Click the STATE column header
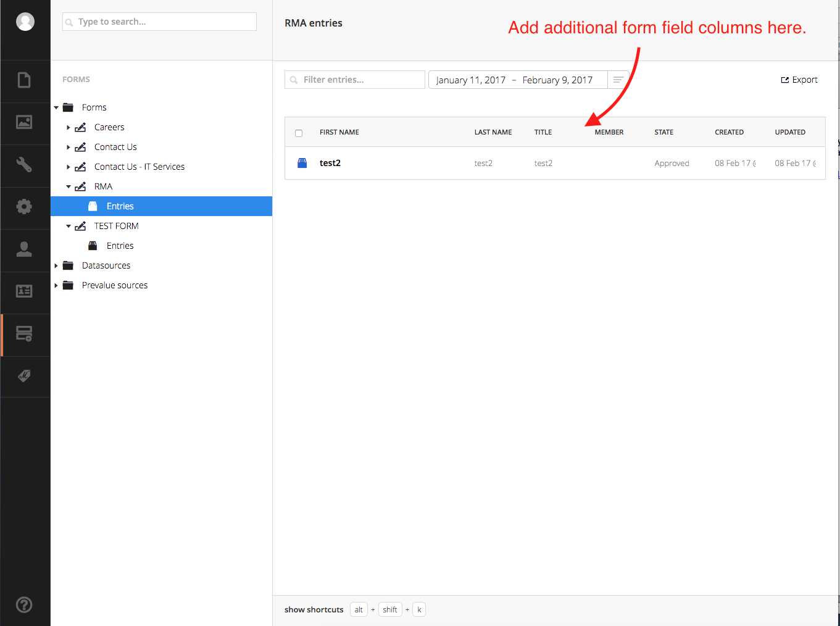This screenshot has width=840, height=626. tap(664, 132)
